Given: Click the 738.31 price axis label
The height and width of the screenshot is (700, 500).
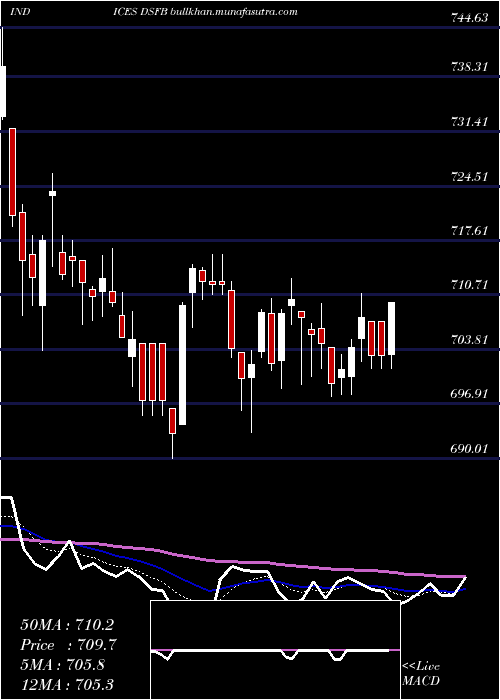Looking at the screenshot, I should click(469, 67).
